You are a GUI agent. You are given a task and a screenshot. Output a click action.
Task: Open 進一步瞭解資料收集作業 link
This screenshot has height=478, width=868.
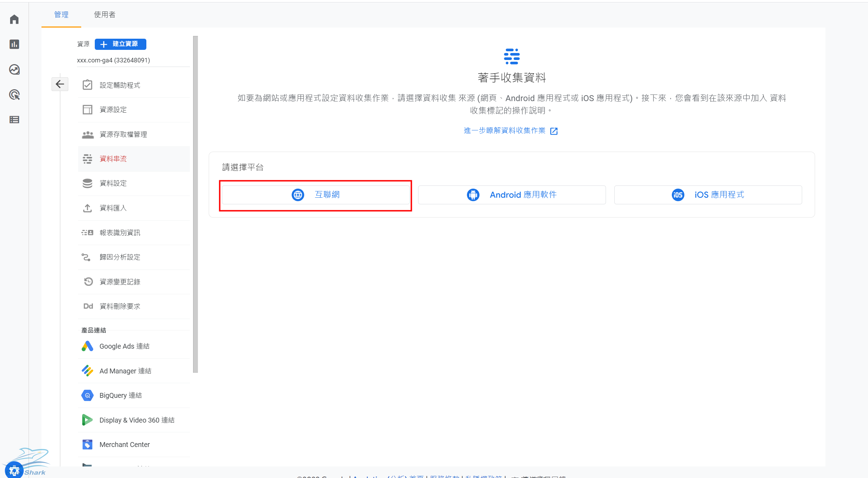coord(505,130)
